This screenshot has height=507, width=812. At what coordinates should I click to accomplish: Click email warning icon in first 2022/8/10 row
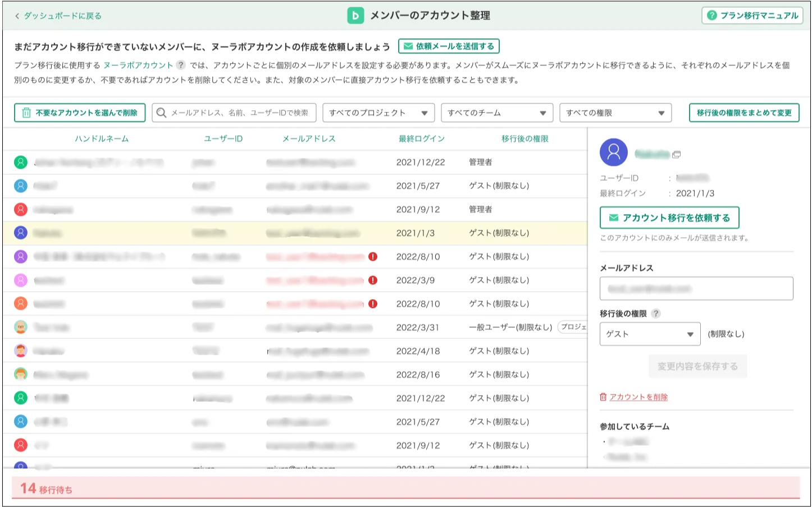pos(373,257)
